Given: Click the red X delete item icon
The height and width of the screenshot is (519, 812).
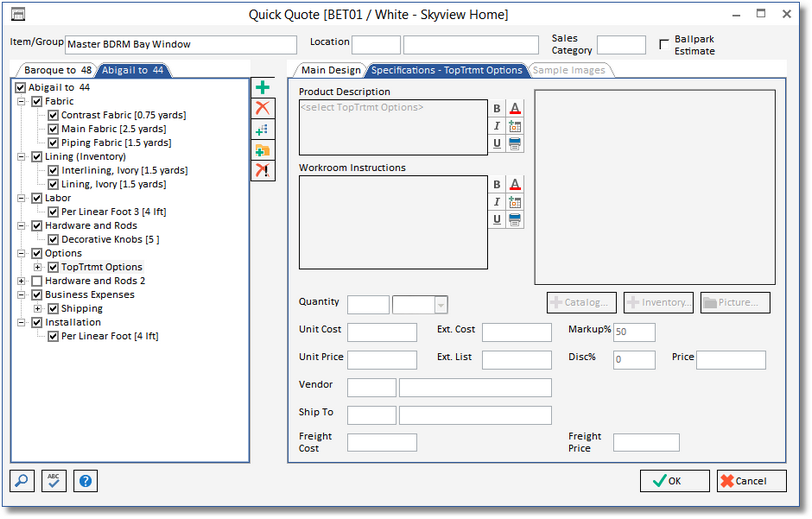Looking at the screenshot, I should 263,108.
